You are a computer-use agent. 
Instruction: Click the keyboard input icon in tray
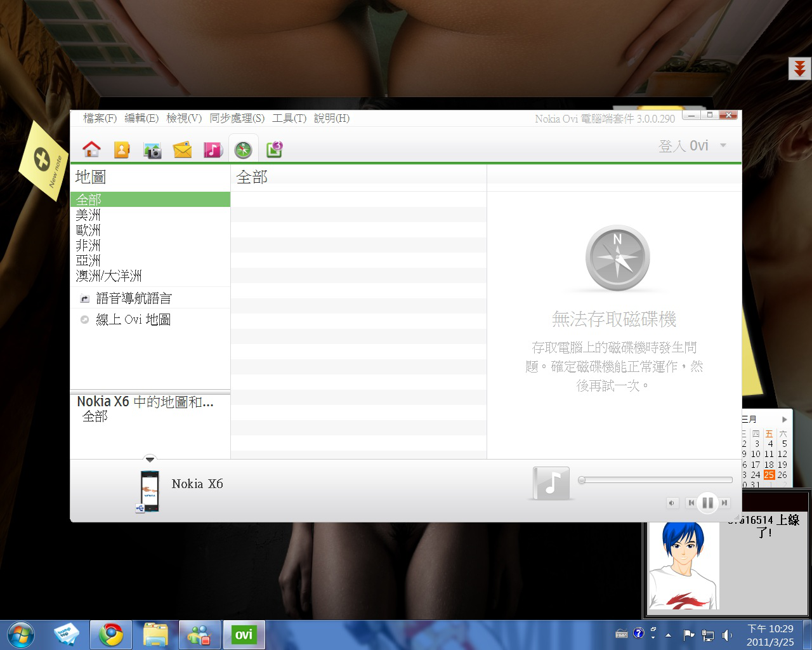(x=622, y=633)
